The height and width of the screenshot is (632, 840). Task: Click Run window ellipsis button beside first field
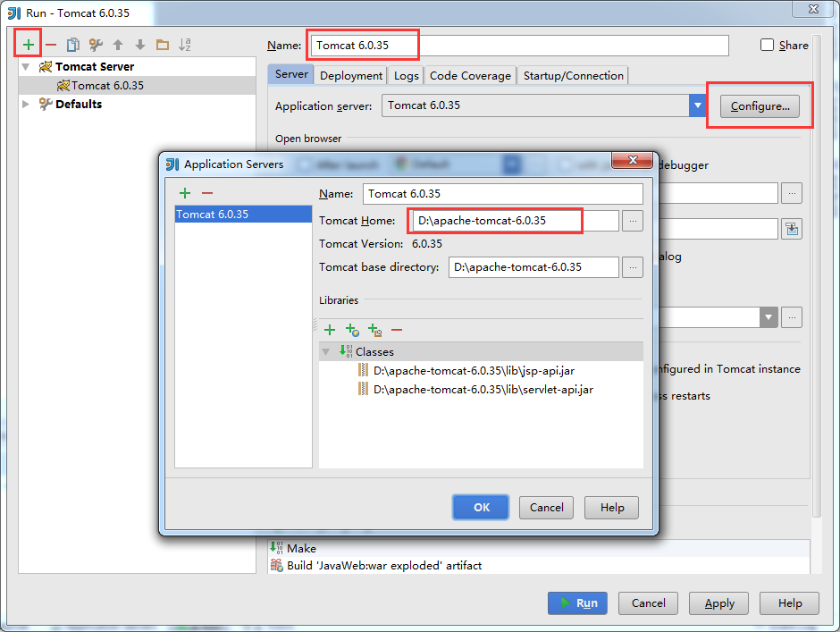pyautogui.click(x=791, y=193)
